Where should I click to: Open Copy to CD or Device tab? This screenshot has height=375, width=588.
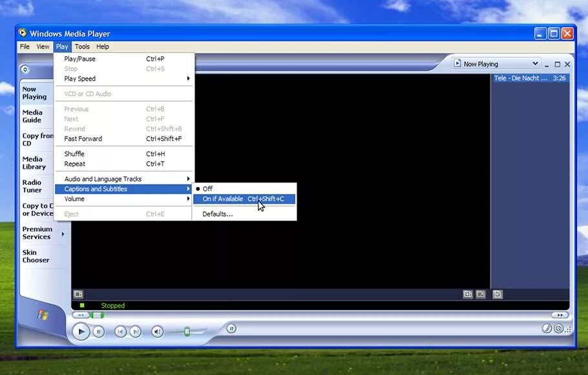(x=36, y=209)
